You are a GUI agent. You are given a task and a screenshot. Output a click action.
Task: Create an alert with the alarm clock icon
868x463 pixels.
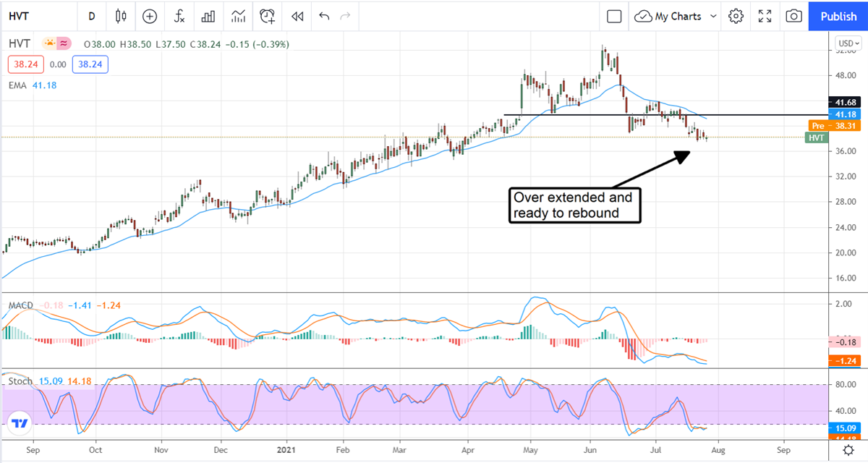point(268,16)
